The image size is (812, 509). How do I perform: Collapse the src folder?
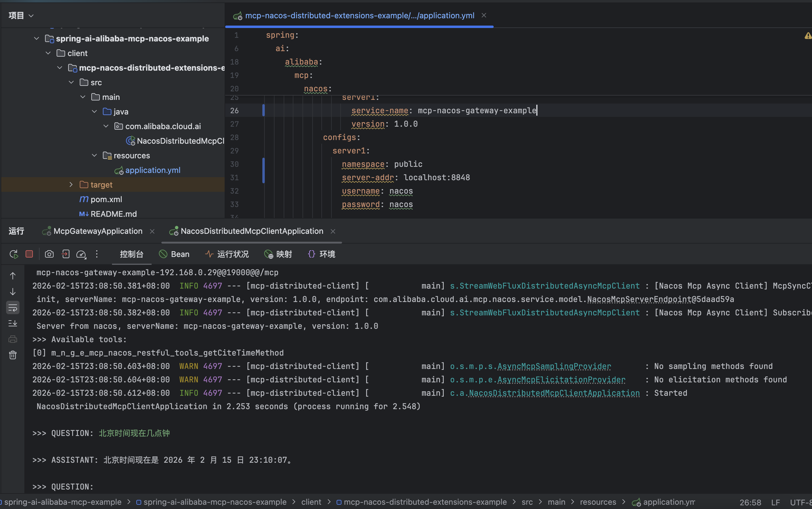(71, 82)
